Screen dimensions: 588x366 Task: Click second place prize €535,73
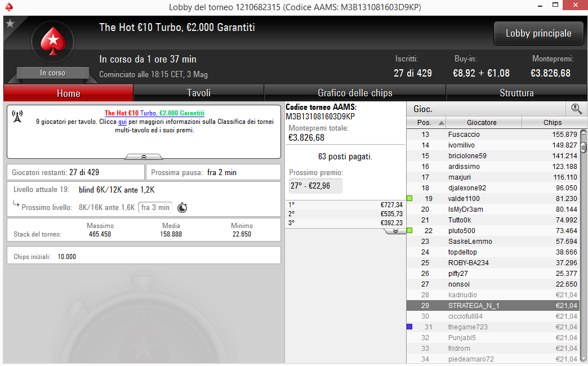[x=391, y=214]
